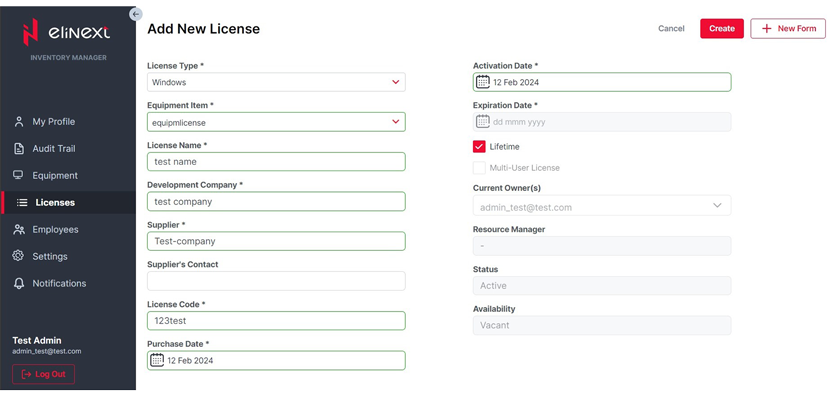Click the Availability field showing Vacant
This screenshot has height=396, width=834.
602,325
